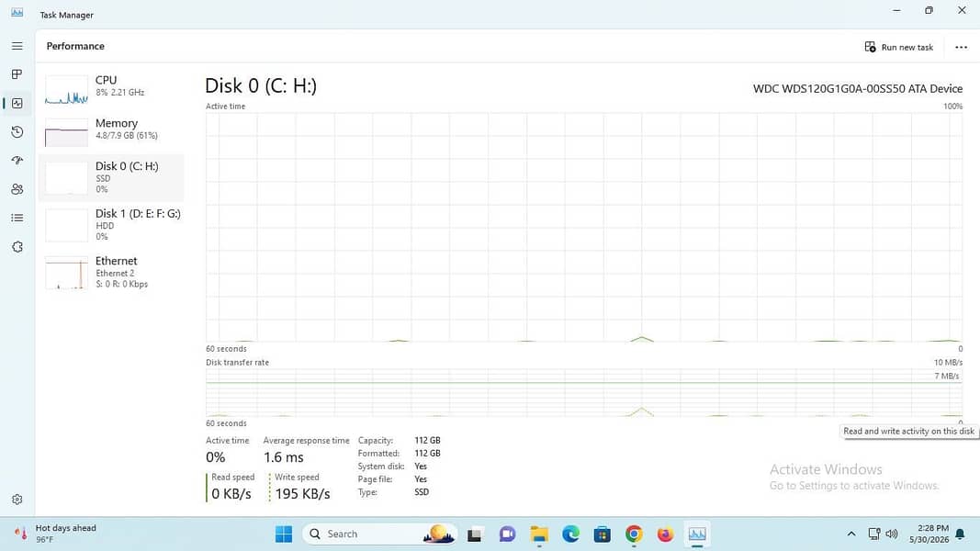Select Ethernet in performance list
980x551 pixels.
click(111, 273)
